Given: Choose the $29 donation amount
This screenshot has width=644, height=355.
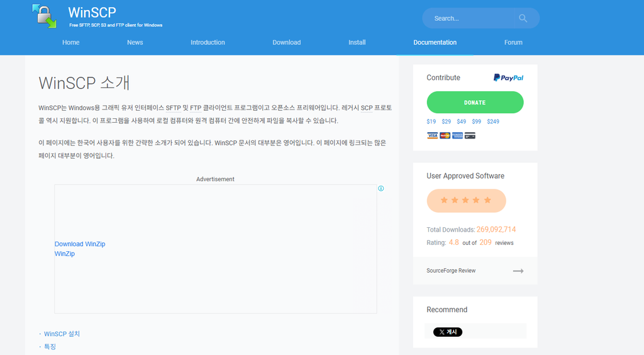Looking at the screenshot, I should (x=446, y=121).
